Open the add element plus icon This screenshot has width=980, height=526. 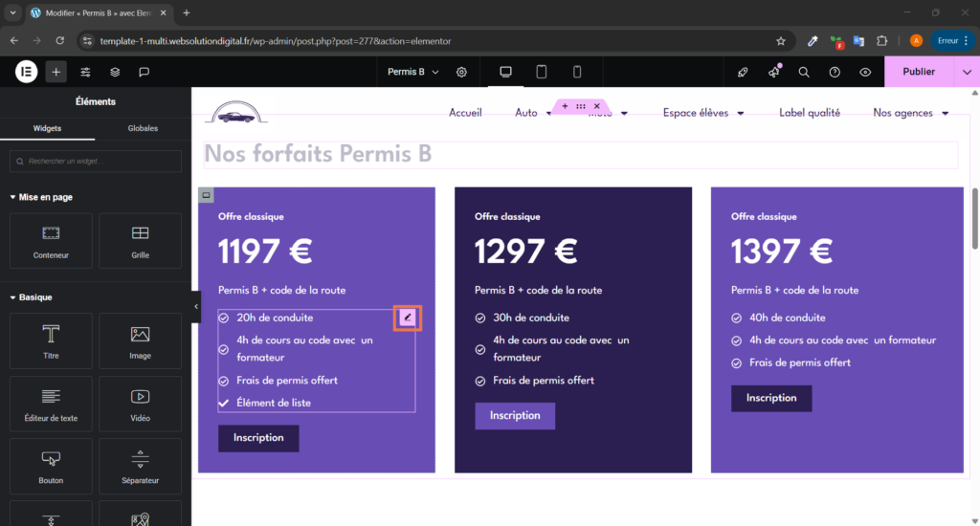click(56, 72)
